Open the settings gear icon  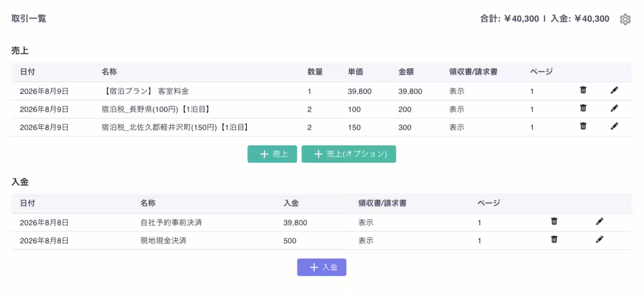coord(625,19)
